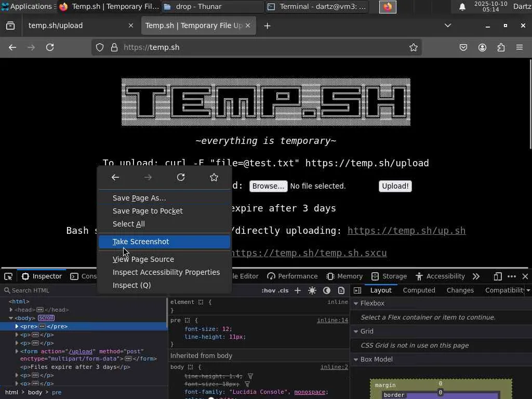The width and height of the screenshot is (532, 399).
Task: Choose Select All in context menu
Action: [x=164, y=224]
